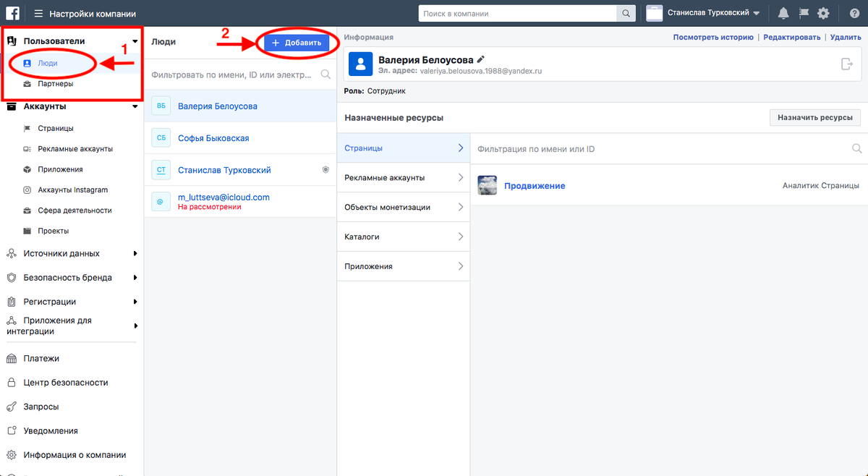Open Страницы under Аккаунты in sidebar
This screenshot has width=868, height=476.
pyautogui.click(x=56, y=128)
